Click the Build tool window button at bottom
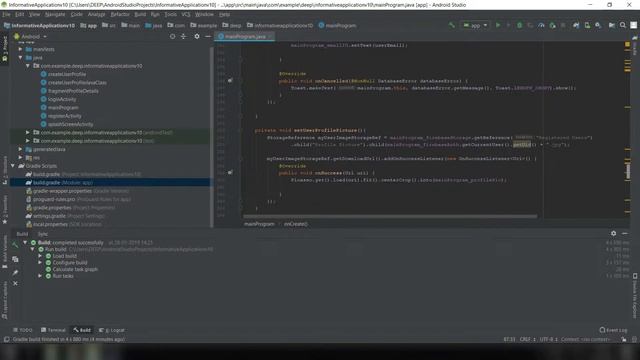 coord(82,330)
